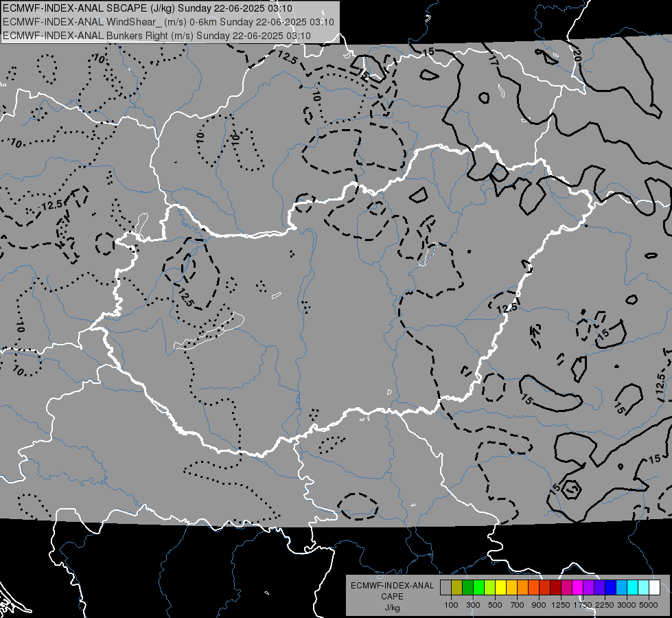This screenshot has height=618, width=672.
Task: Click the WindShear 0-6km header line
Action: (x=168, y=22)
